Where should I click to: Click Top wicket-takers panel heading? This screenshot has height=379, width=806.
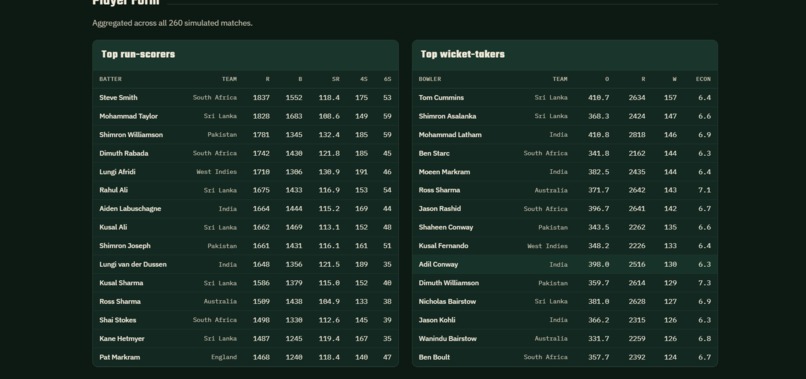[x=463, y=55]
